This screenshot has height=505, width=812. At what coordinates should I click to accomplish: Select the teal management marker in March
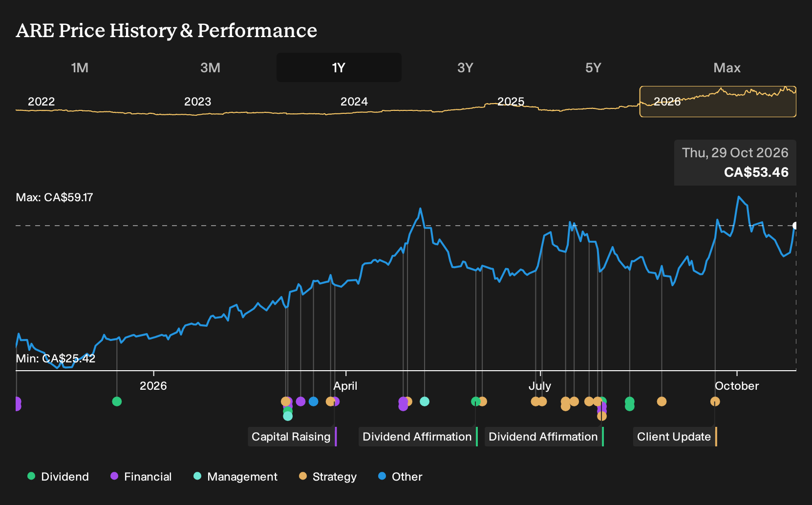[x=288, y=416]
